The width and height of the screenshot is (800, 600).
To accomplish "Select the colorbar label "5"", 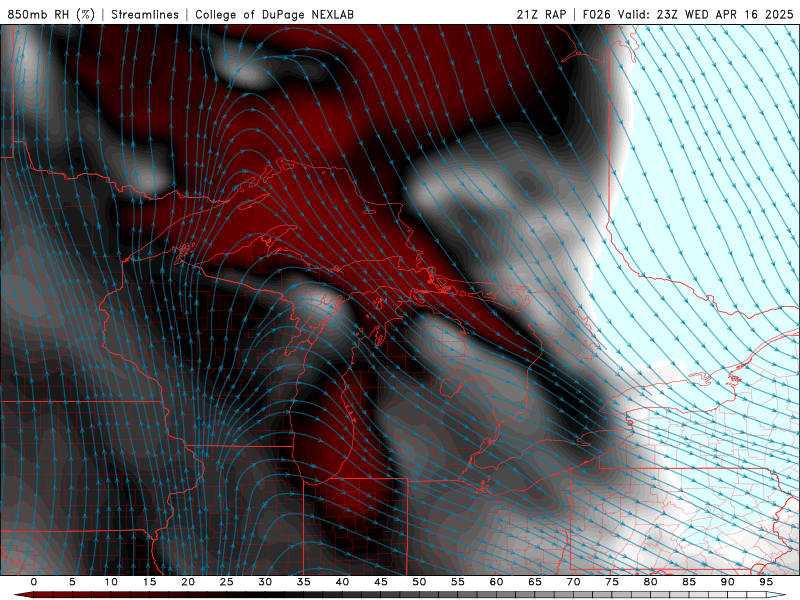I will [72, 582].
